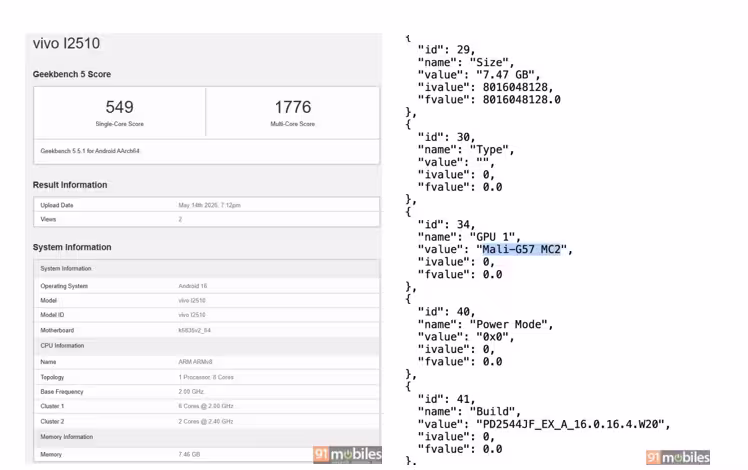Click the 'Topology' row label
The image size is (748, 470).
pyautogui.click(x=52, y=377)
